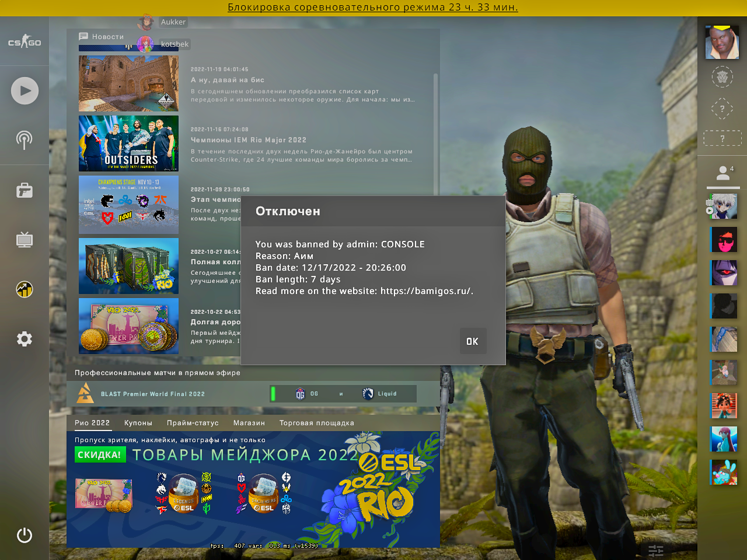Open the OUTSIDERS champions news thumbnail

129,143
